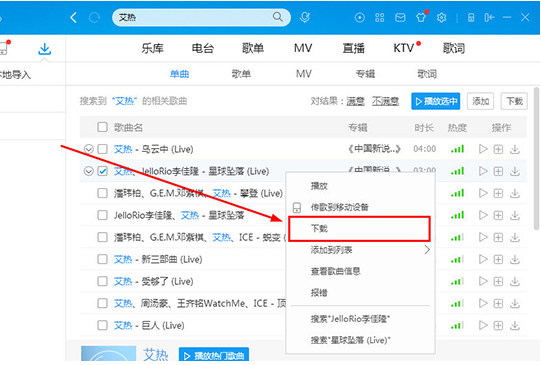Download 艾热 - 受够了 (Live) row
Screen dimensions: 541x365
point(515,281)
